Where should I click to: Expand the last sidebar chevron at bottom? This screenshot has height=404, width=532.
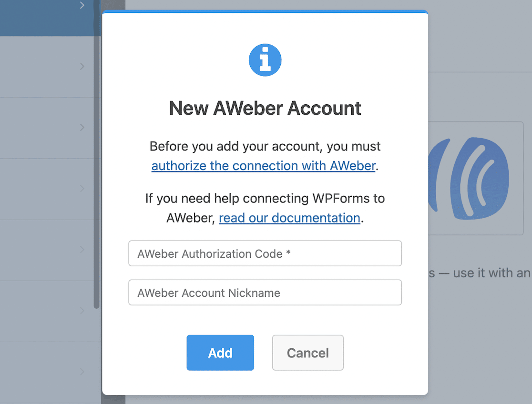(x=82, y=372)
